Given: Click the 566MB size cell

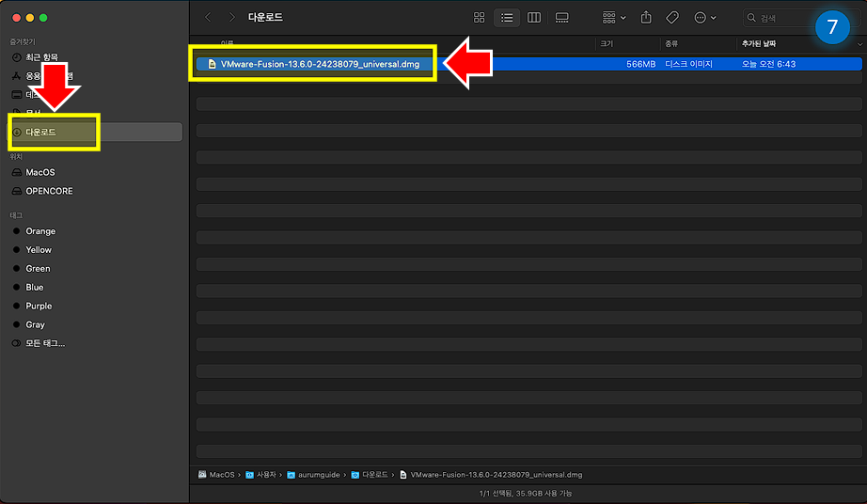Looking at the screenshot, I should (641, 64).
